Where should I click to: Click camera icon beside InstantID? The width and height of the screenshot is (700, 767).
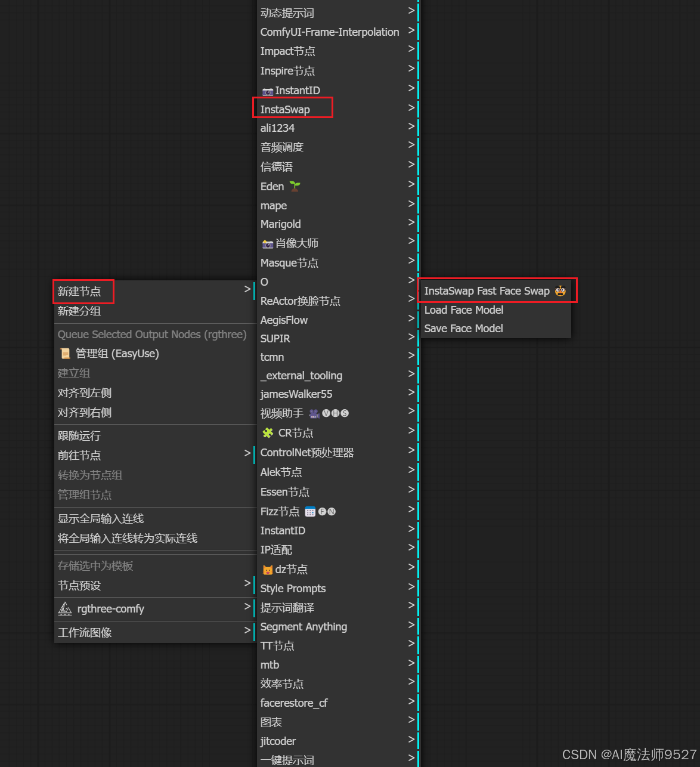tap(268, 91)
